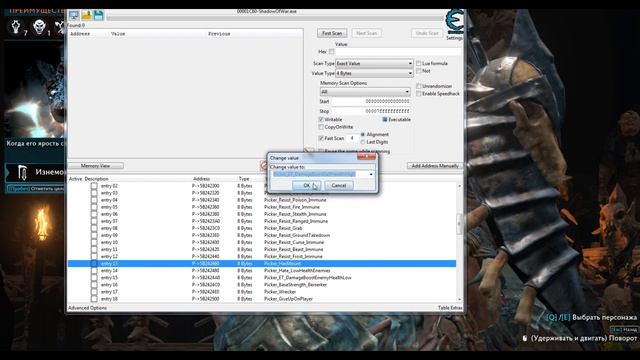The height and width of the screenshot is (360, 640).
Task: Expand the Change value combo box arrow
Action: click(371, 174)
